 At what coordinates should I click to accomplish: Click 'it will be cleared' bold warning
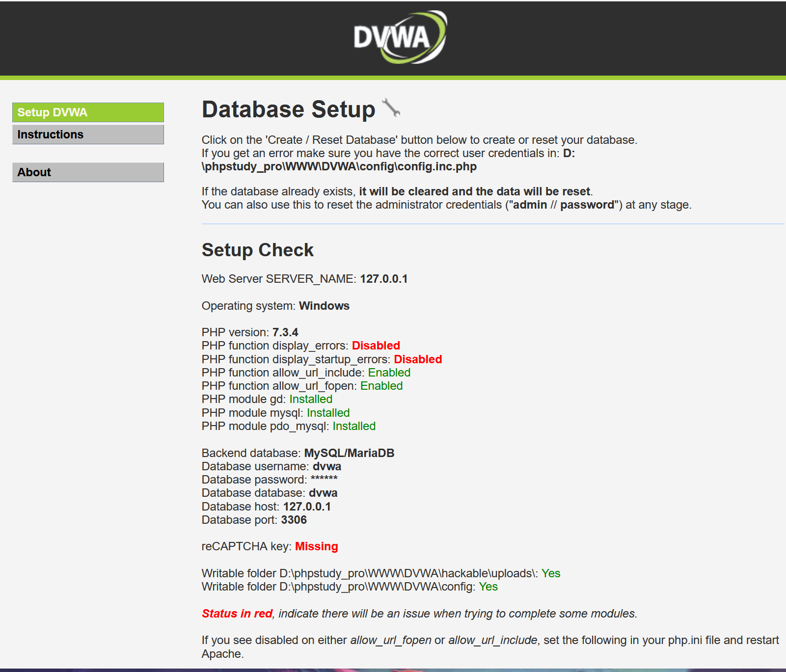(x=475, y=191)
